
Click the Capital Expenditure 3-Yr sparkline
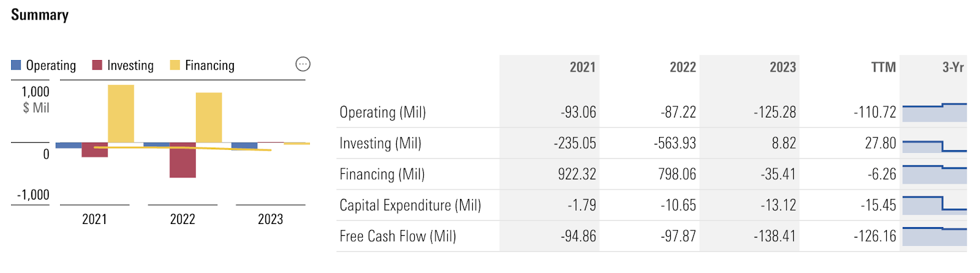tap(934, 206)
